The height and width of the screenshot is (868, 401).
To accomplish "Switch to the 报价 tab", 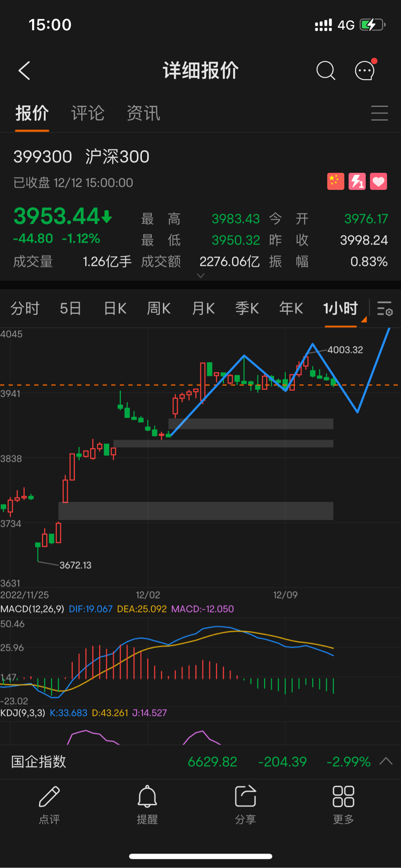I will pos(32,113).
